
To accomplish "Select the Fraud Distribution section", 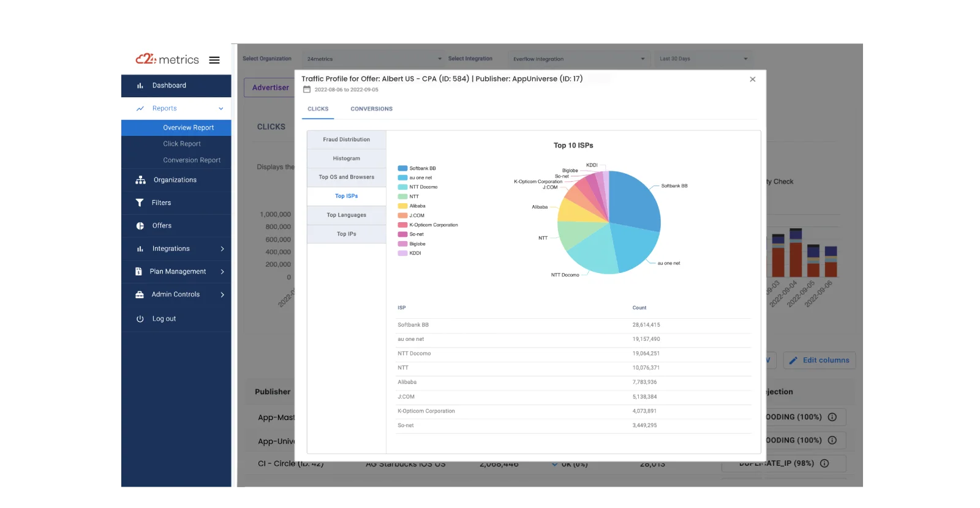I will pyautogui.click(x=347, y=140).
